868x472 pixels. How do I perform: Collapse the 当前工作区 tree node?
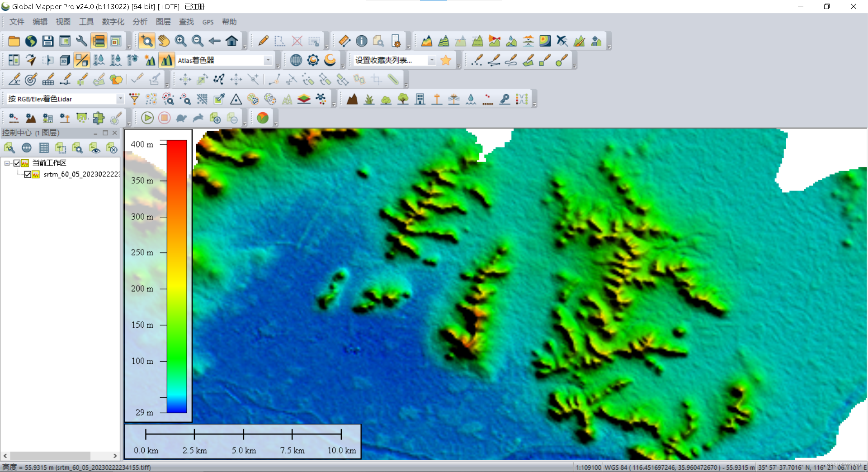[x=7, y=163]
